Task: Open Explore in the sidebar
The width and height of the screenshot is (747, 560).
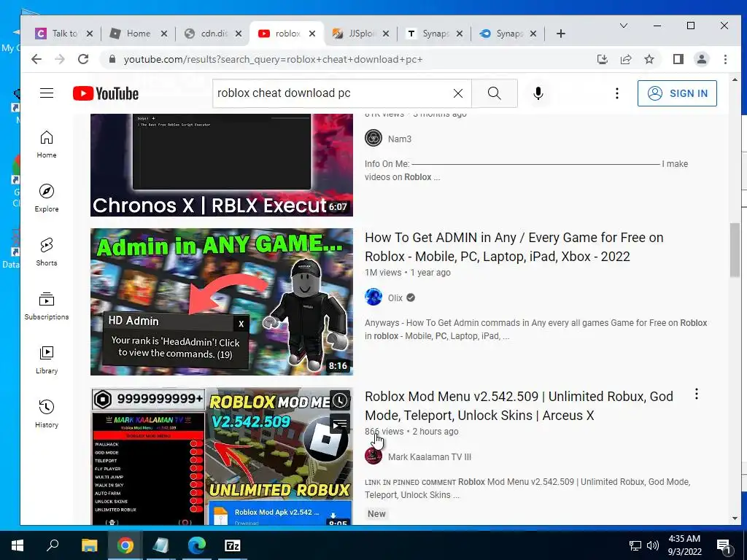Action: point(47,198)
